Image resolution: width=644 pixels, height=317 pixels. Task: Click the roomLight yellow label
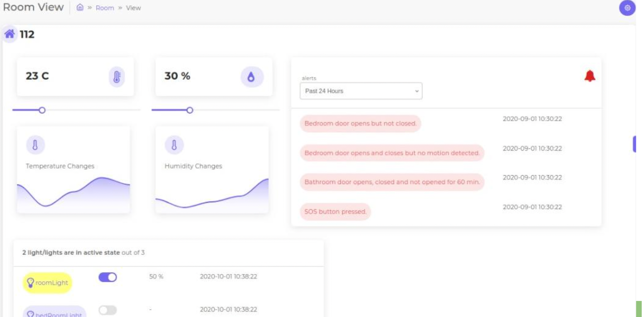tap(48, 283)
